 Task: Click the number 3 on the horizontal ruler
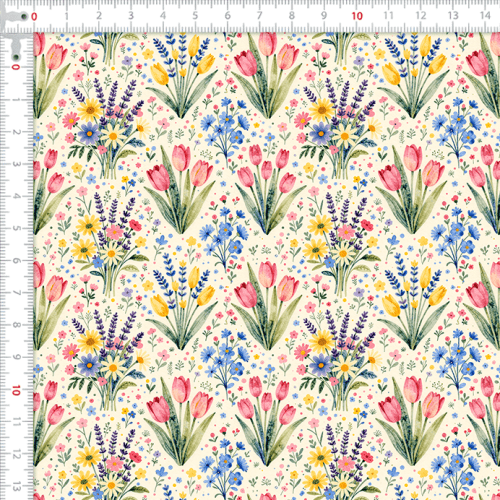point(131,16)
